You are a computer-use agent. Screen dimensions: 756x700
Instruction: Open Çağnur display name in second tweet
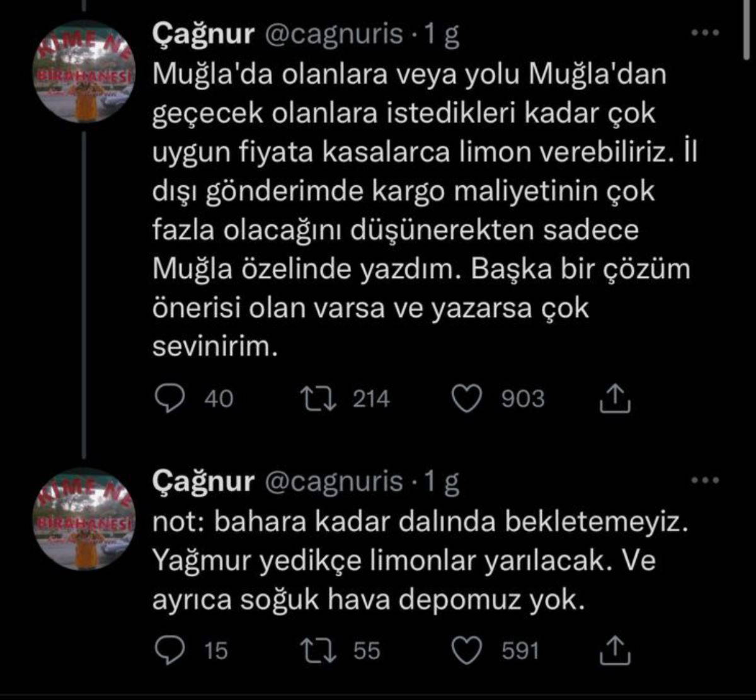click(x=203, y=482)
